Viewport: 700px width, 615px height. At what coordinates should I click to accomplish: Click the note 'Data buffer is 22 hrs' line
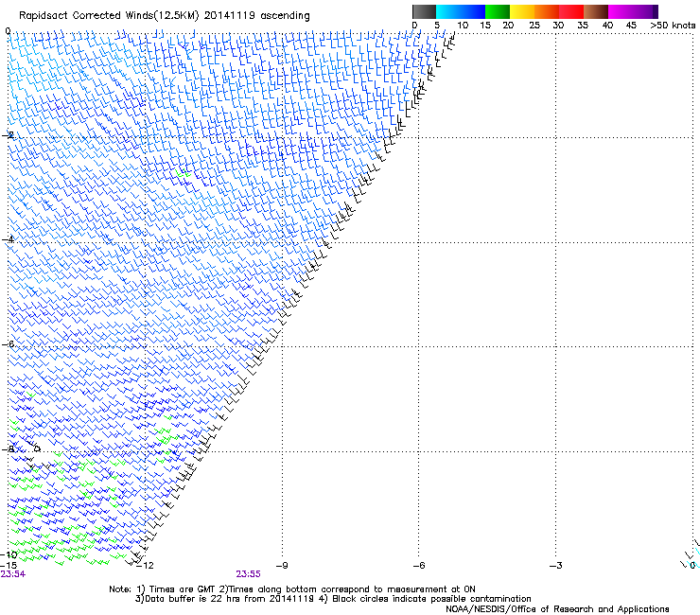(x=333, y=599)
